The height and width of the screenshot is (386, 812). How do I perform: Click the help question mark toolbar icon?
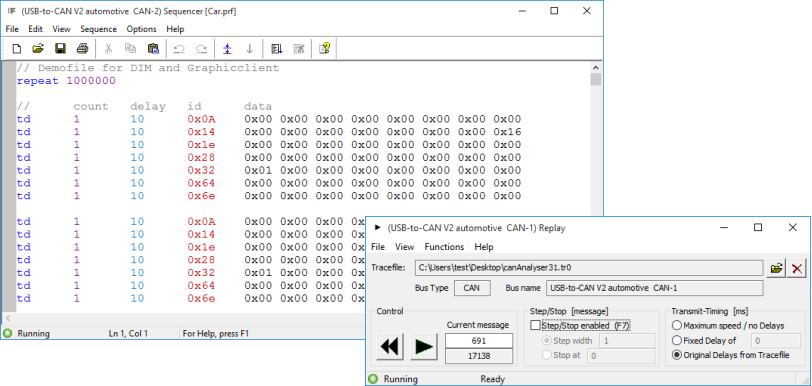(x=325, y=49)
